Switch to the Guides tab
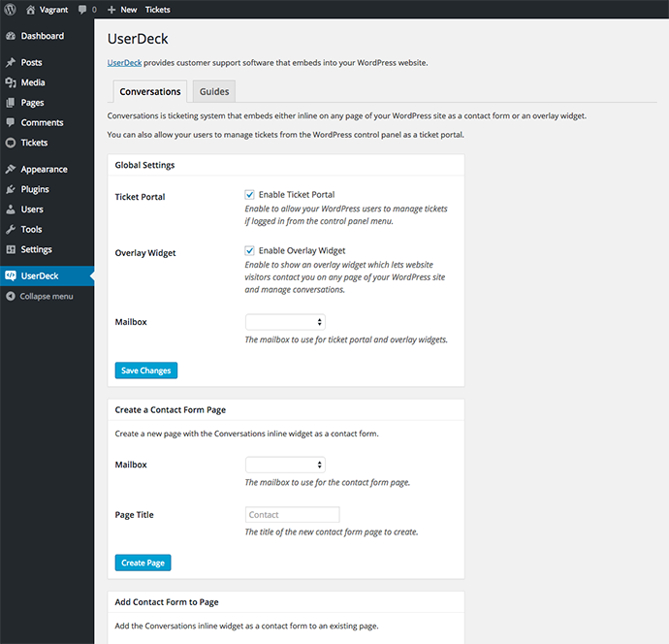Image resolution: width=669 pixels, height=644 pixels. pyautogui.click(x=213, y=92)
